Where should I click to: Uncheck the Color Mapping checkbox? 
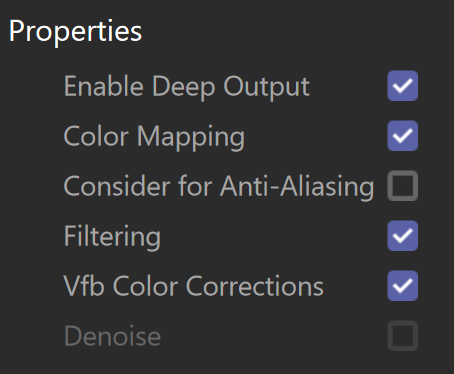click(403, 136)
